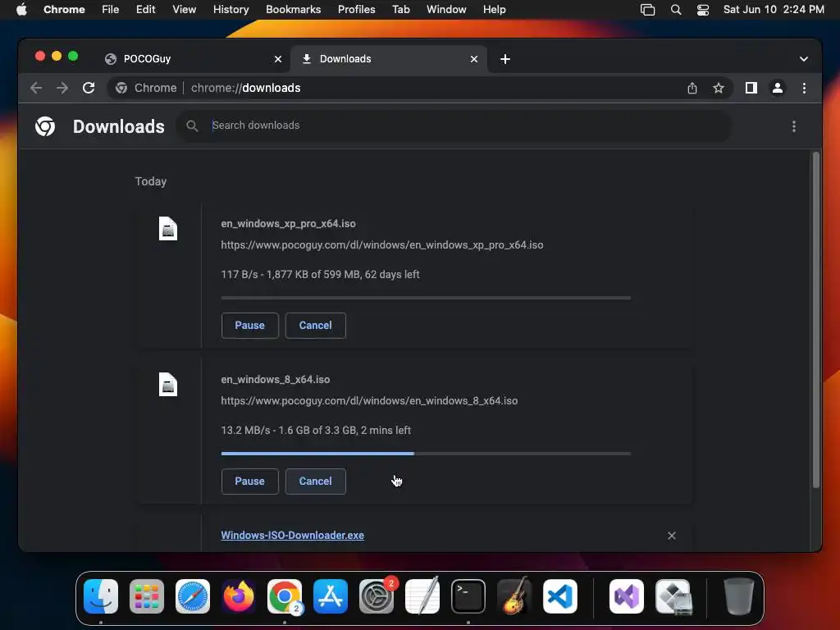The height and width of the screenshot is (630, 840).
Task: Open the profile avatar icon
Action: [778, 88]
